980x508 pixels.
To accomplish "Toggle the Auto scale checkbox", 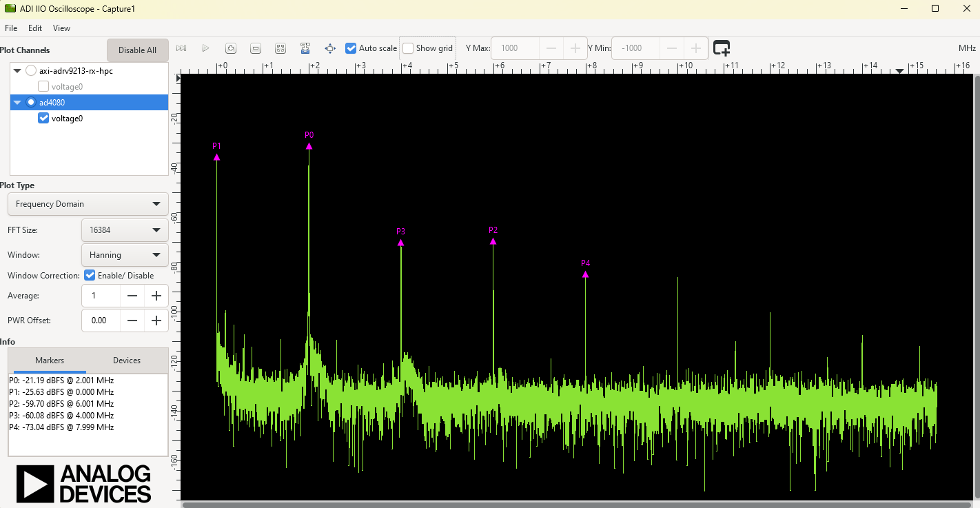I will [351, 48].
